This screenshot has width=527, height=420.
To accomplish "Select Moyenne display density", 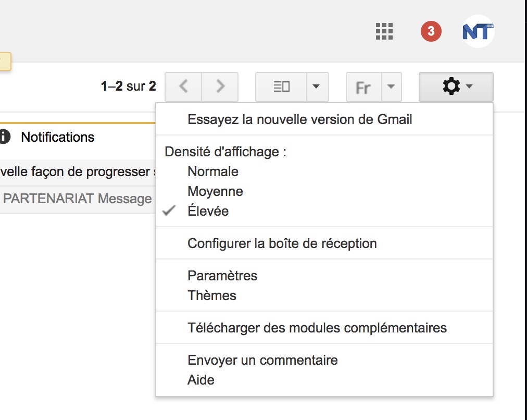I will (x=215, y=191).
